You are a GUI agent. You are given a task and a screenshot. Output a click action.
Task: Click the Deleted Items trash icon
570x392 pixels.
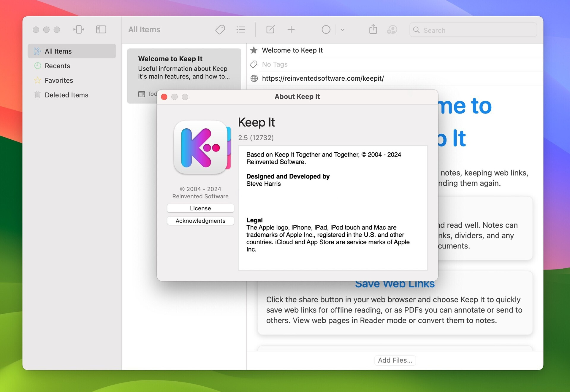pos(37,95)
